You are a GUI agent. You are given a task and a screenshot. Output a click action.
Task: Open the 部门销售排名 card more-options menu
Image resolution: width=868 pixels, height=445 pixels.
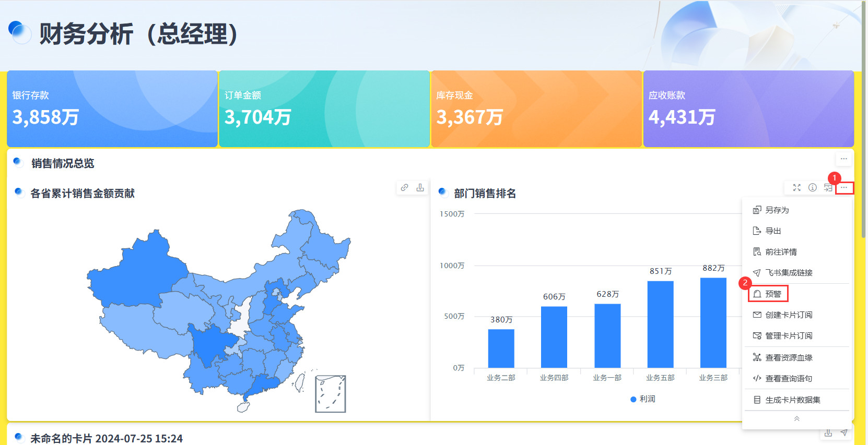pos(844,188)
